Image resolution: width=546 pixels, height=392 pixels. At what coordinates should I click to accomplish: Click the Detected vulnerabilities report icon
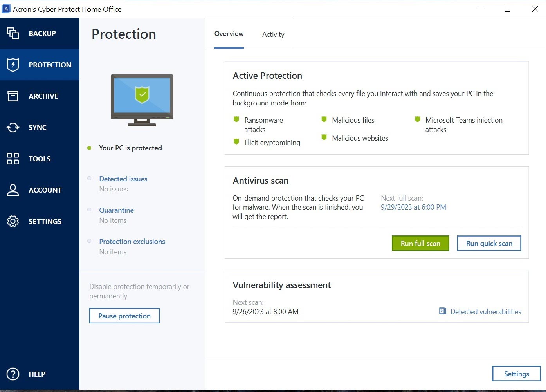tap(443, 311)
